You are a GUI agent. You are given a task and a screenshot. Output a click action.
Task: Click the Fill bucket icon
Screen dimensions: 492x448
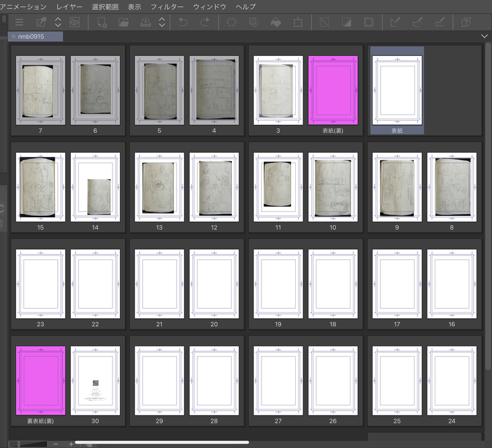coord(276,22)
